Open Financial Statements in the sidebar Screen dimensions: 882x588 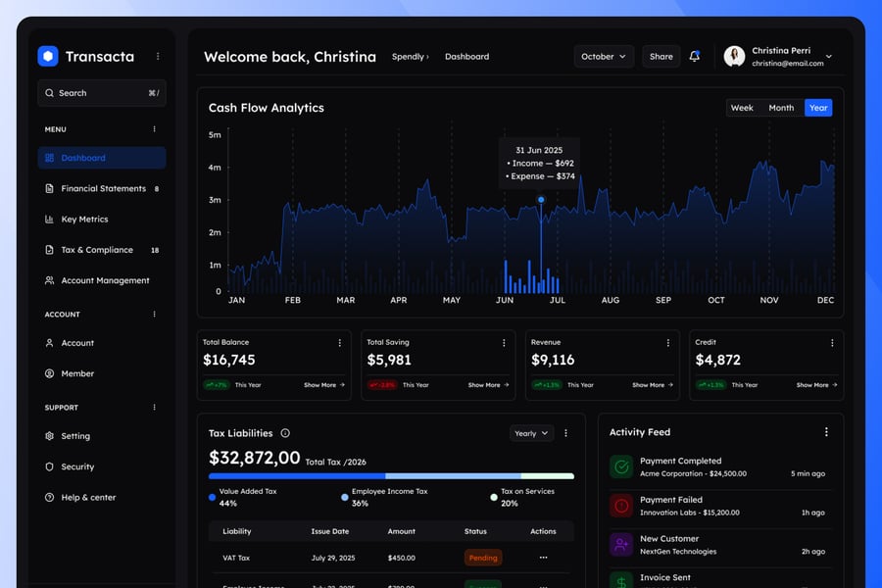pyautogui.click(x=103, y=188)
